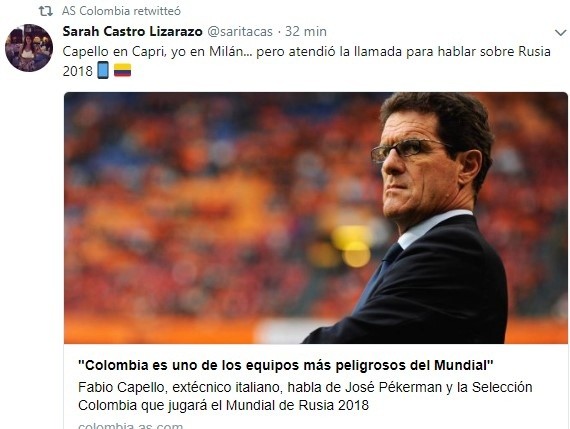Viewport: 570px width, 429px height.
Task: Open the @saritacas handle link
Action: (240, 32)
